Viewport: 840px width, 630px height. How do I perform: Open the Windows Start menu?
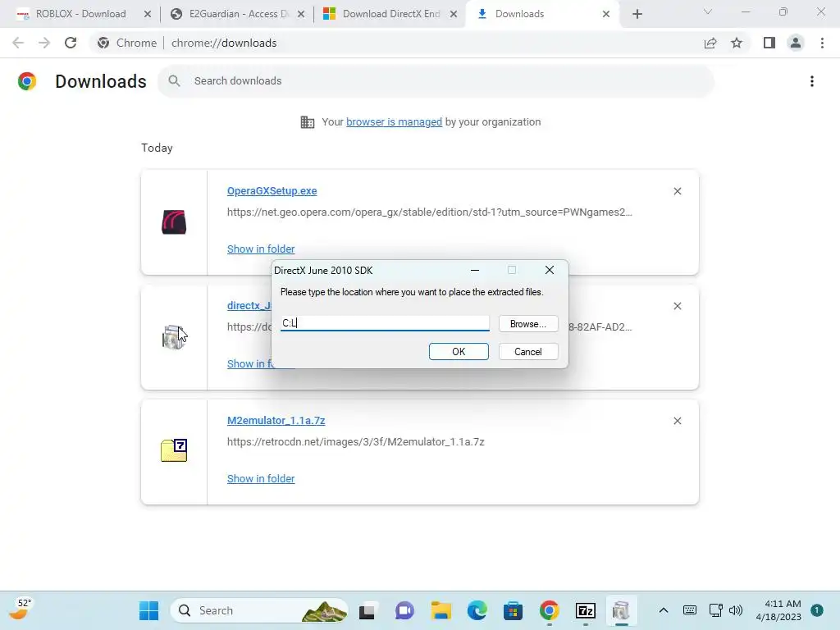tap(149, 610)
